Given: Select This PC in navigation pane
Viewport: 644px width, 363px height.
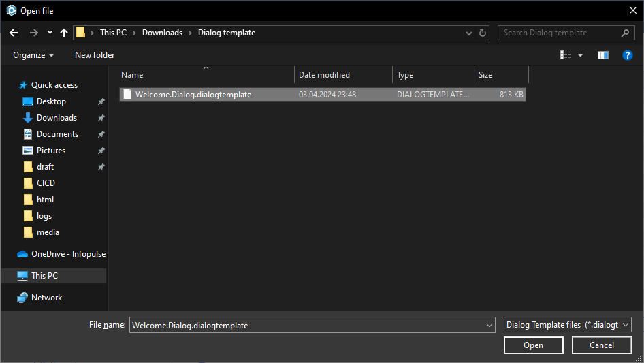Looking at the screenshot, I should [x=54, y=276].
